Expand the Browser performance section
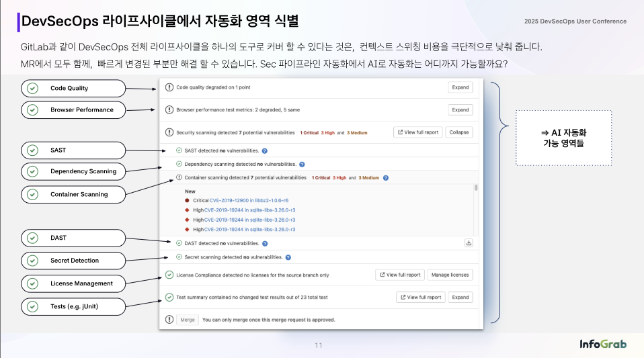 (x=460, y=110)
